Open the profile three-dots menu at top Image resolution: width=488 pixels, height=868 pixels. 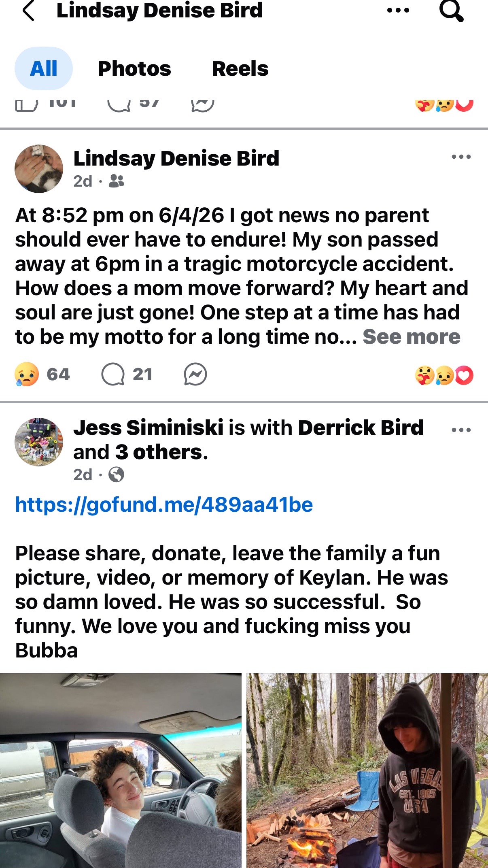[x=398, y=11]
